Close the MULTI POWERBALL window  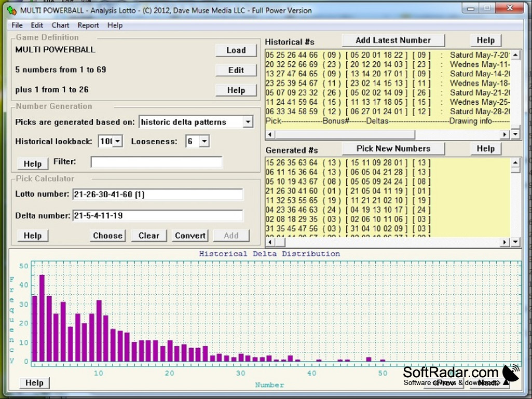[x=510, y=8]
